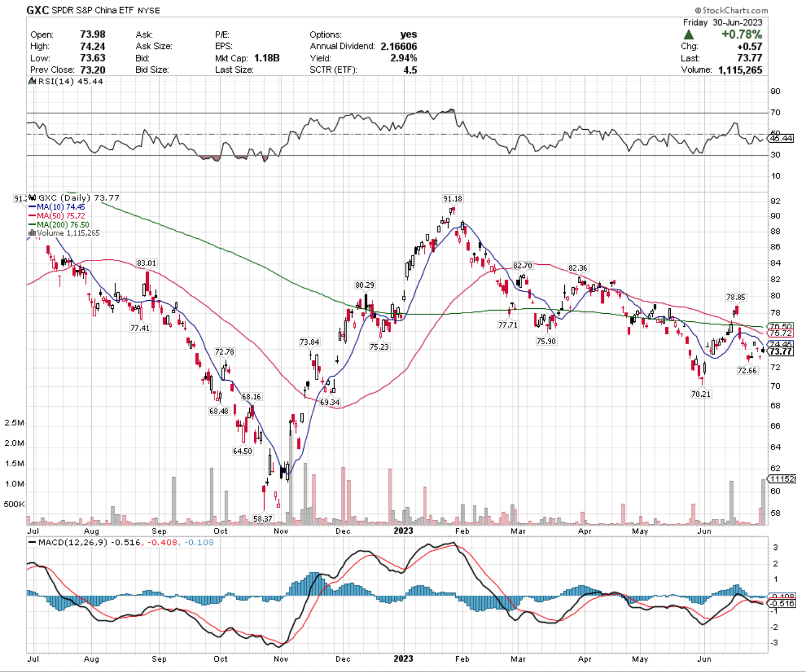Screen dimensions: 806x672
Task: Click the 80.29 peak label
Action: (364, 285)
